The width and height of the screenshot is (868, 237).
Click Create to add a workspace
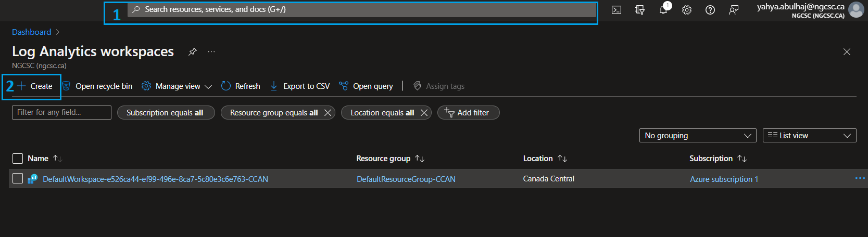pyautogui.click(x=35, y=86)
